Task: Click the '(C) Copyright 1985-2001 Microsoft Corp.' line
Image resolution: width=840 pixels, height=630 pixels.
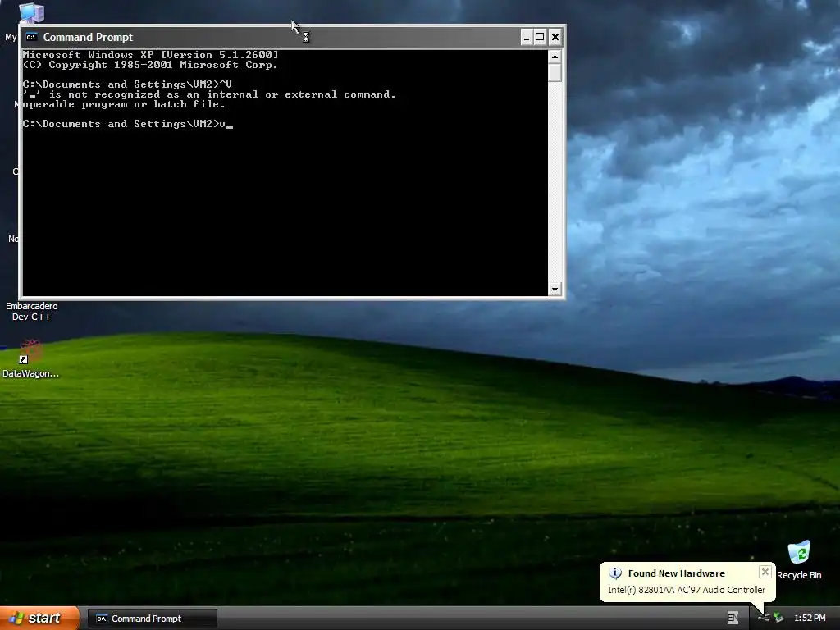Action: [151, 65]
